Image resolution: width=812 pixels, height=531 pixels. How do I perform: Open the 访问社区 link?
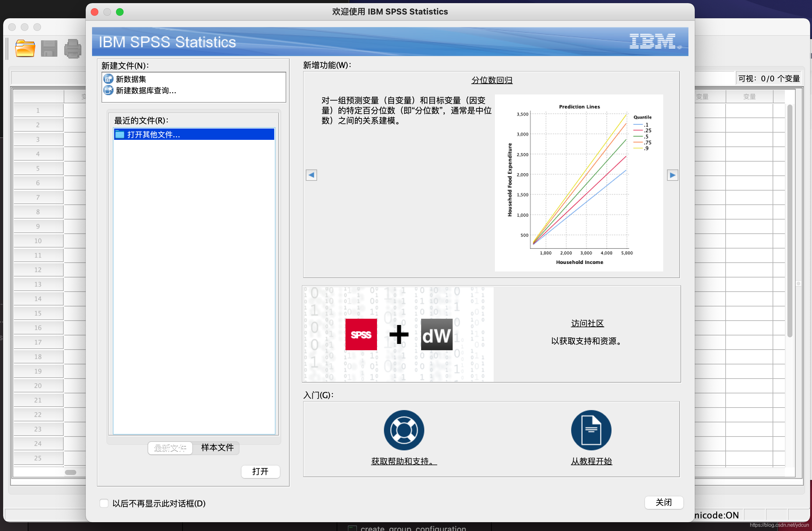click(x=587, y=323)
